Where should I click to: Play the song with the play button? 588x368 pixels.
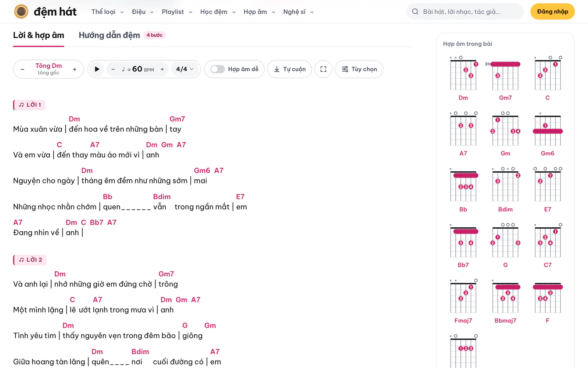click(97, 69)
